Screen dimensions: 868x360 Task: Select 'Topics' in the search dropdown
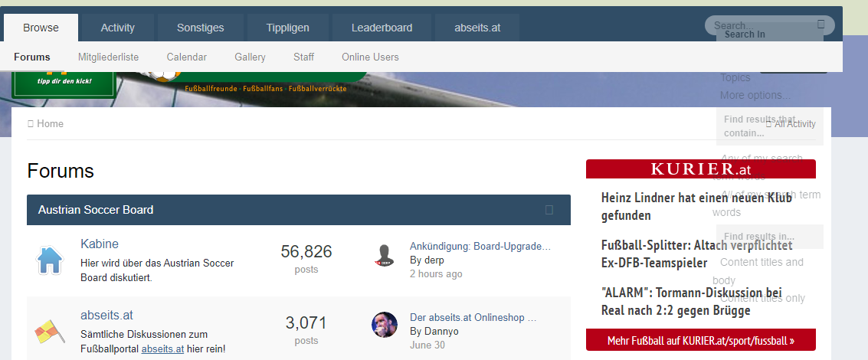(x=735, y=77)
